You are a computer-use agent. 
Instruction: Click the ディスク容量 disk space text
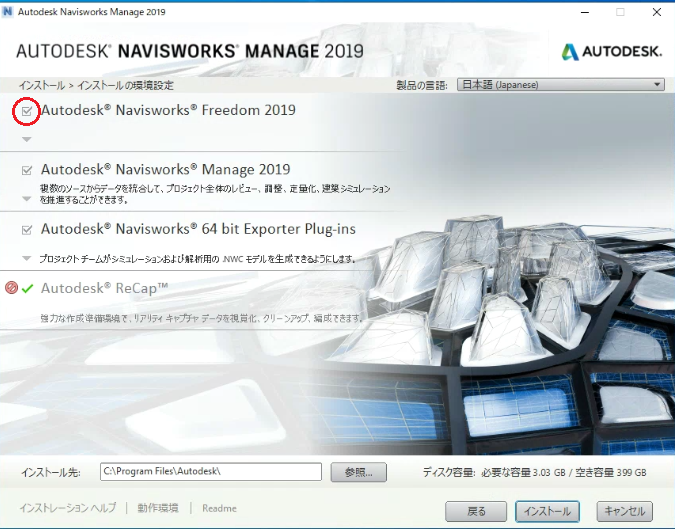[535, 473]
